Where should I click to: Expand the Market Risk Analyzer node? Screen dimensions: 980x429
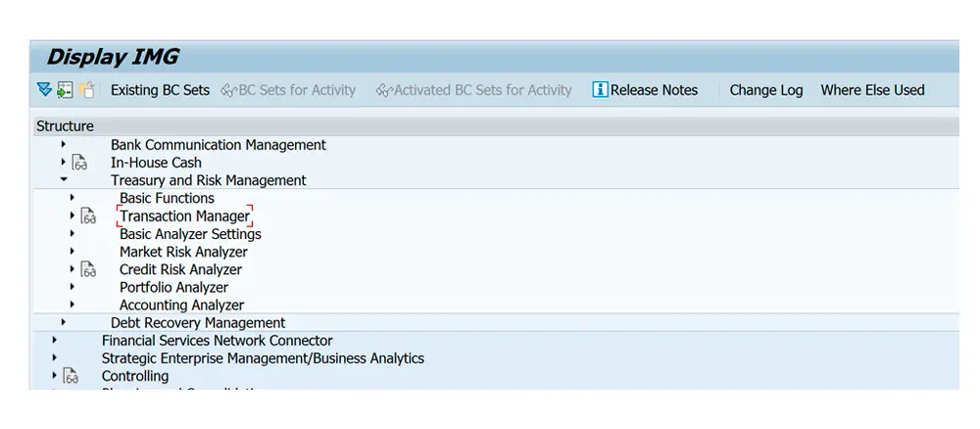tap(73, 252)
